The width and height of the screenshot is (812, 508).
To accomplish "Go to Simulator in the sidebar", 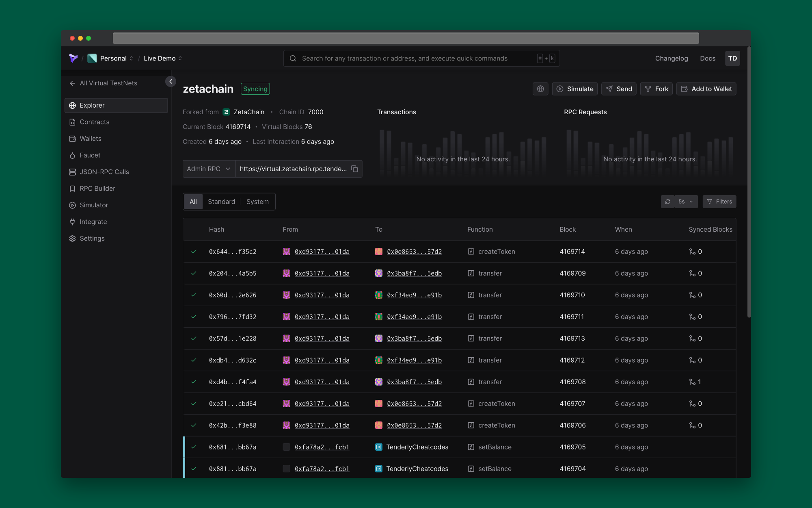I will coord(94,205).
